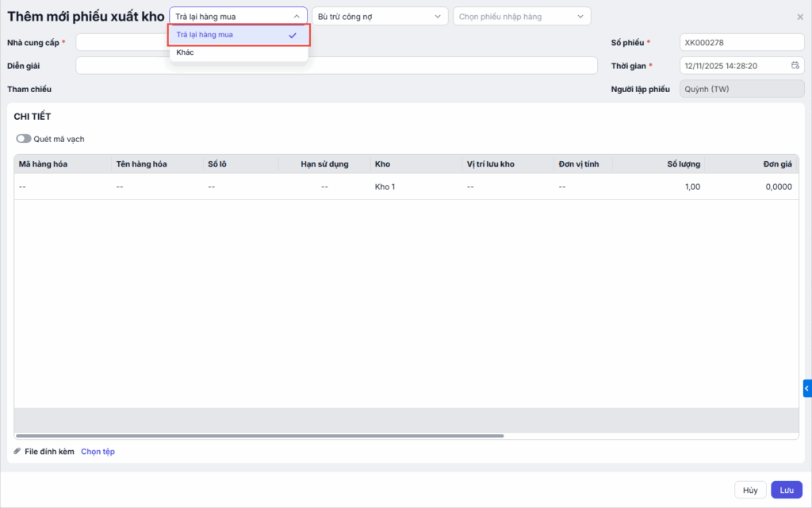The width and height of the screenshot is (812, 508).
Task: Focus the Số phiếu input field
Action: click(x=741, y=43)
